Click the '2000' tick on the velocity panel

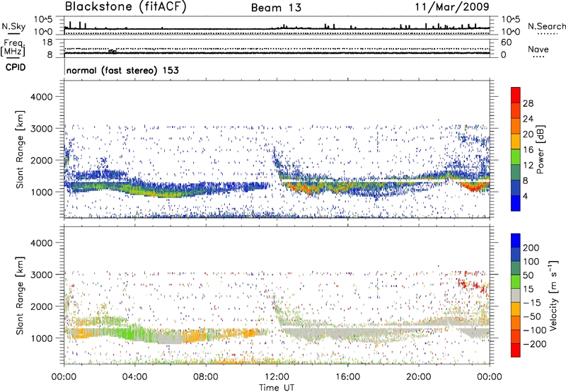[x=41, y=306]
